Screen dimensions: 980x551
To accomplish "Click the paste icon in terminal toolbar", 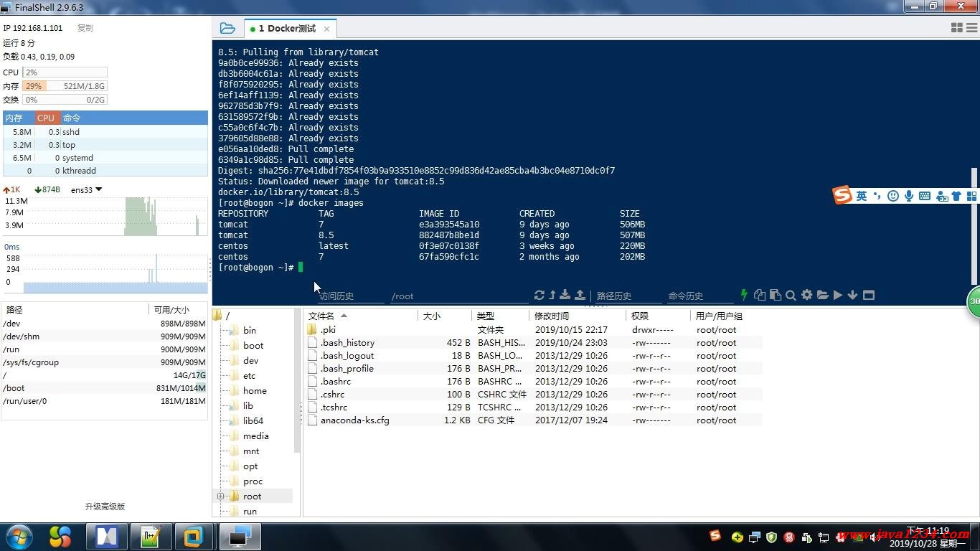I will coord(776,295).
